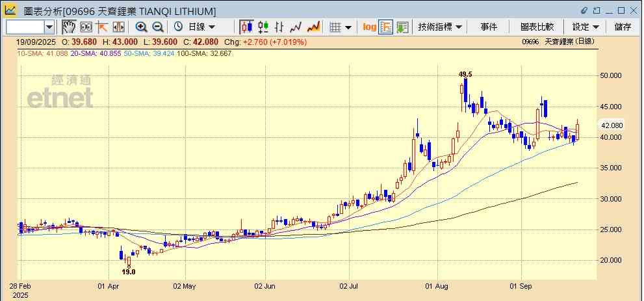
Task: Switch to OHLC bar chart type
Action: coord(279,27)
